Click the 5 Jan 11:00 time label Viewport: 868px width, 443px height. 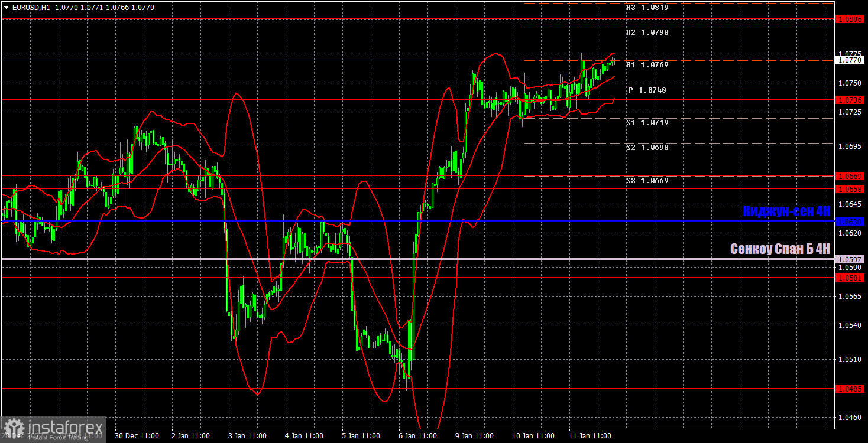point(361,436)
